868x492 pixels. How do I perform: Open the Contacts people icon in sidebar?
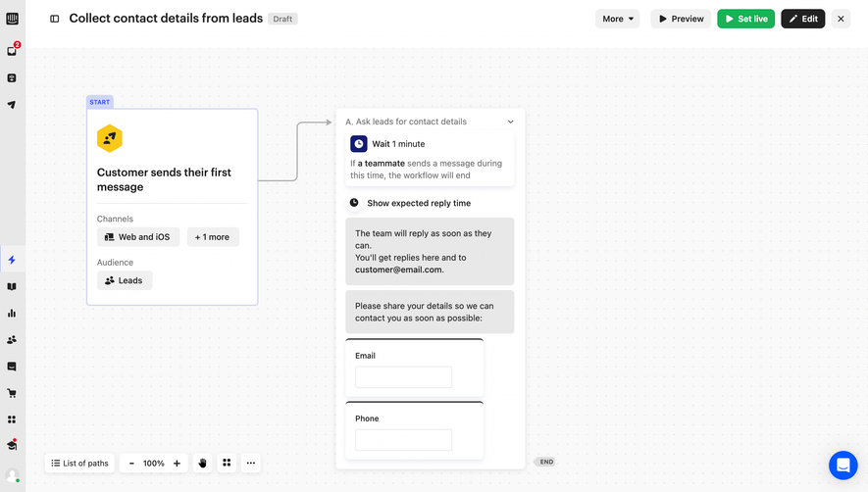[12, 340]
